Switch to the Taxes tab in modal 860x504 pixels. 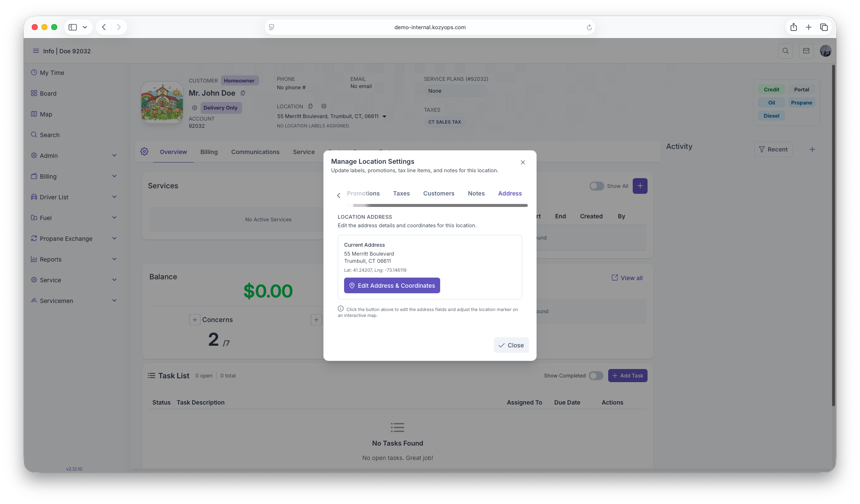click(401, 193)
